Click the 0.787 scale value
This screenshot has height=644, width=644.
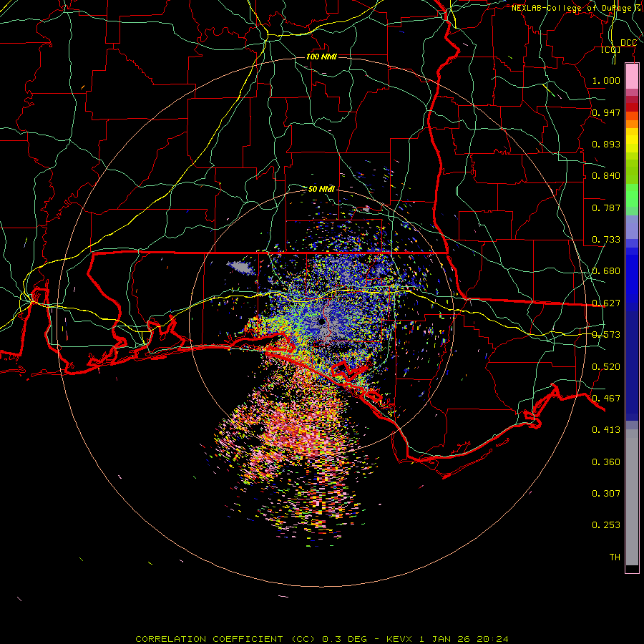[x=606, y=208]
